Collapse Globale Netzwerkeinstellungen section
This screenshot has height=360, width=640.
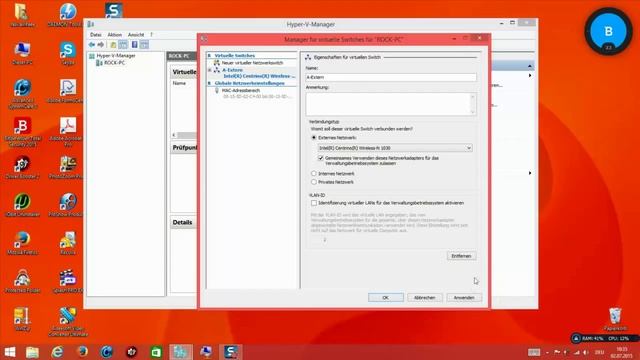pos(209,83)
